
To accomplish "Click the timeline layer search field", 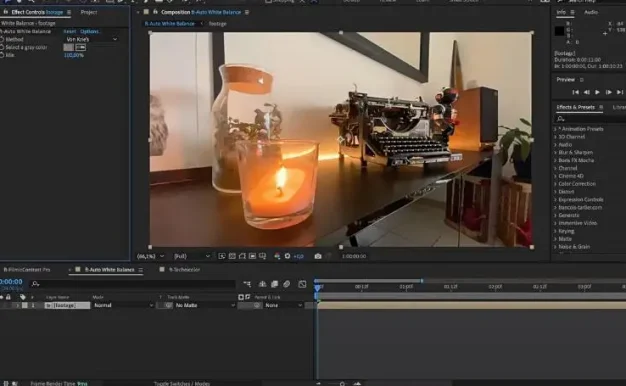I will pos(133,284).
